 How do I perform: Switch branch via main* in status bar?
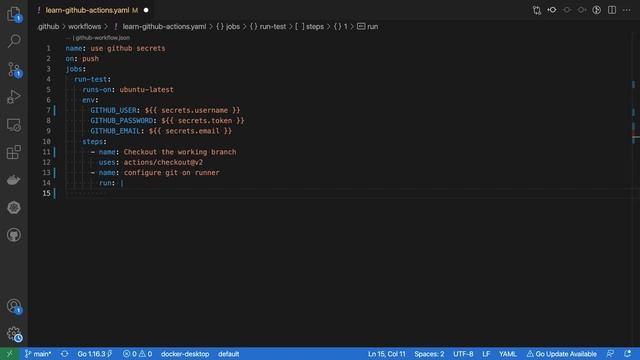[x=38, y=354]
